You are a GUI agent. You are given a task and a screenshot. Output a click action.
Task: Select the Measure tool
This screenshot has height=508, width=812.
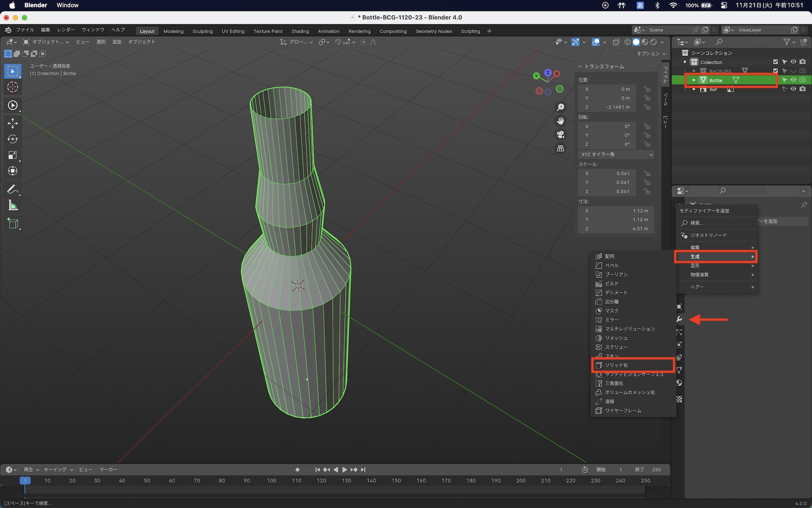pos(13,206)
